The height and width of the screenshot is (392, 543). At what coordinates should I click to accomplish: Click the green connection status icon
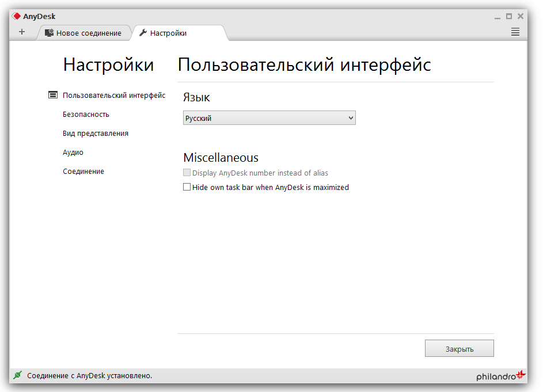[18, 375]
